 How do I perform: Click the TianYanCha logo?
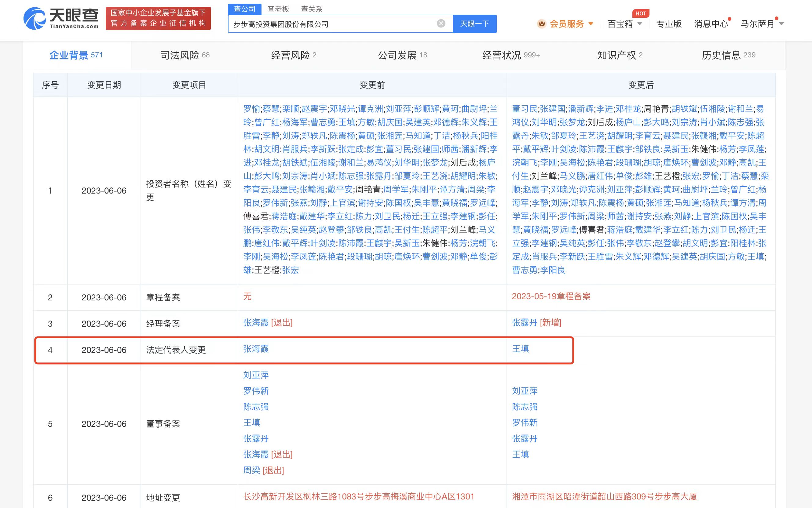click(x=61, y=19)
